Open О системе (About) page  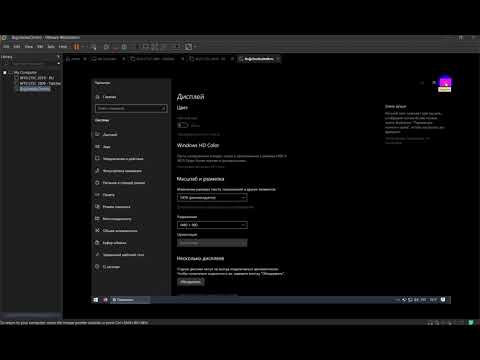pyautogui.click(x=131, y=267)
